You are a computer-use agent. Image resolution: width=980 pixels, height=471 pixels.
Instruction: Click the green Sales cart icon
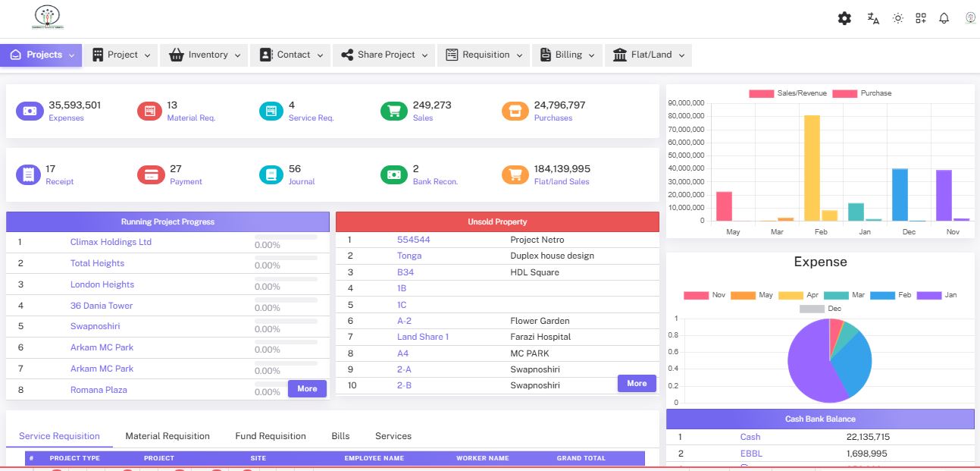(393, 111)
